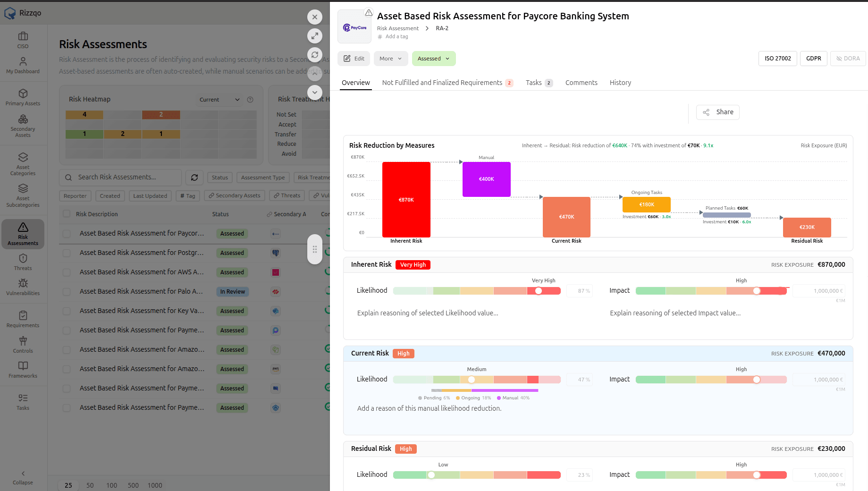Open the heatmap Current dropdown

click(219, 100)
